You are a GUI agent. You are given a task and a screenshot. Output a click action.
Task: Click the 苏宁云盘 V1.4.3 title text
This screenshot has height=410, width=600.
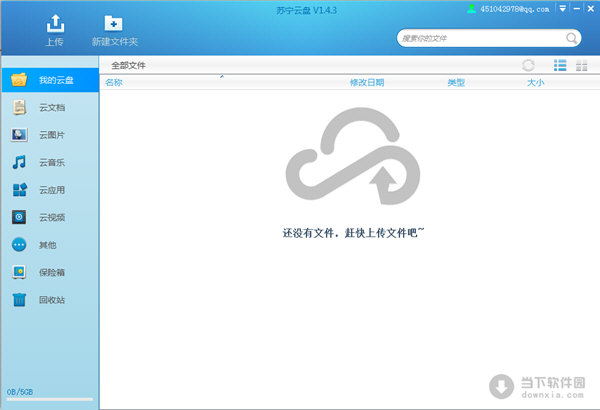click(x=307, y=10)
